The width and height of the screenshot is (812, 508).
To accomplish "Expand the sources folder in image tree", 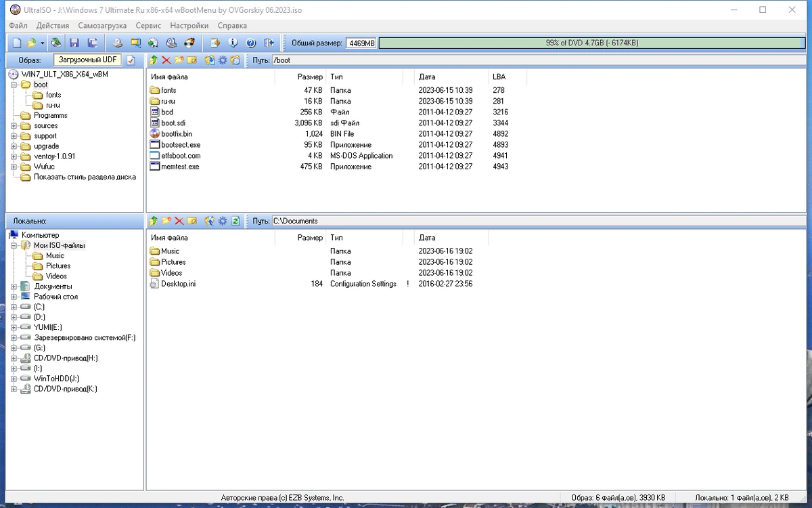I will [14, 126].
